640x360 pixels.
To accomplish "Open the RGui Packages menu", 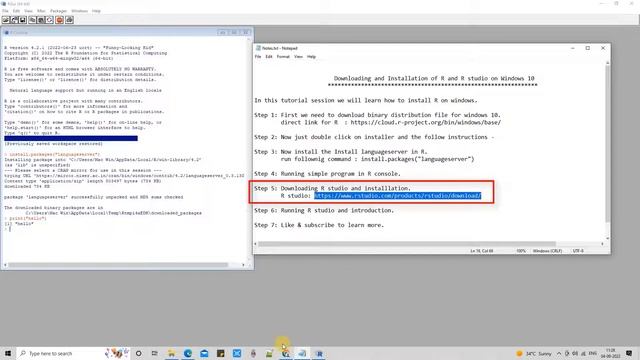I will point(58,11).
